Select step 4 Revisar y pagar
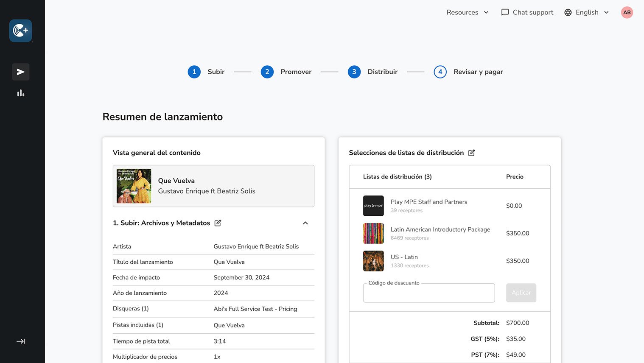Screen dimensions: 644x363 pos(440,72)
